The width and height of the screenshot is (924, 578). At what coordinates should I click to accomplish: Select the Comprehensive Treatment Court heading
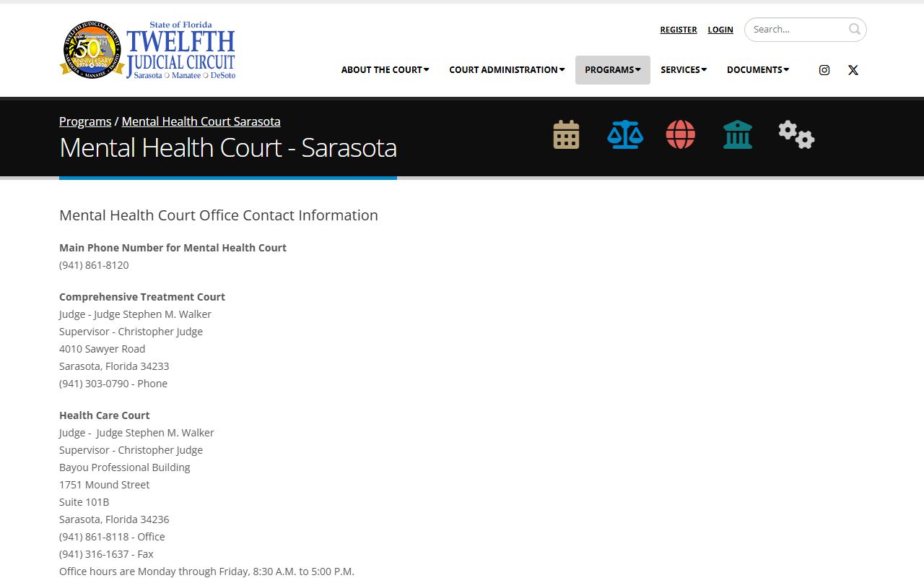[142, 297]
